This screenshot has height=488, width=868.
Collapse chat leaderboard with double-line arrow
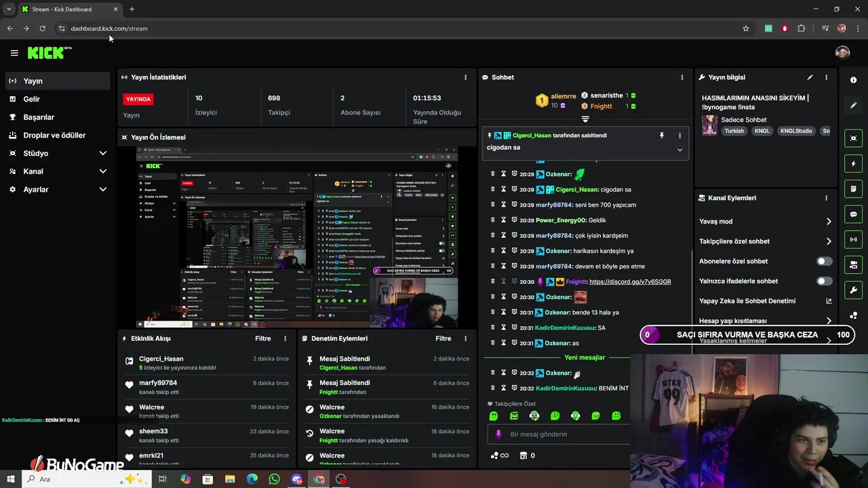tap(585, 119)
